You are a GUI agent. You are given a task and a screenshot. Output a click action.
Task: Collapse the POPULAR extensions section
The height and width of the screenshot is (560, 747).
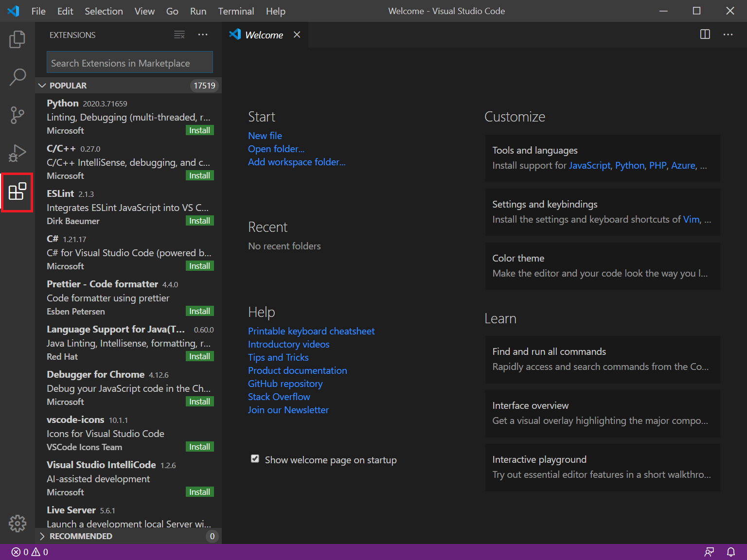[128, 86]
